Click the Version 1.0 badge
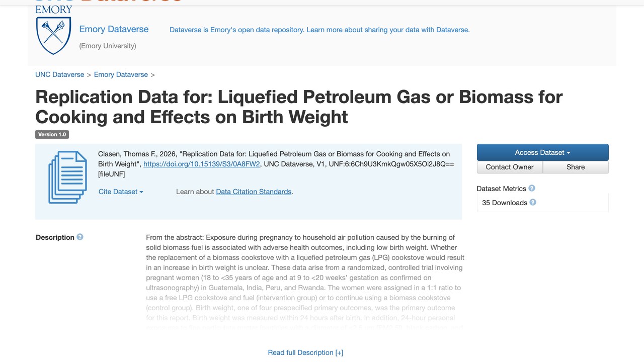This screenshot has height=362, width=644. 52,134
